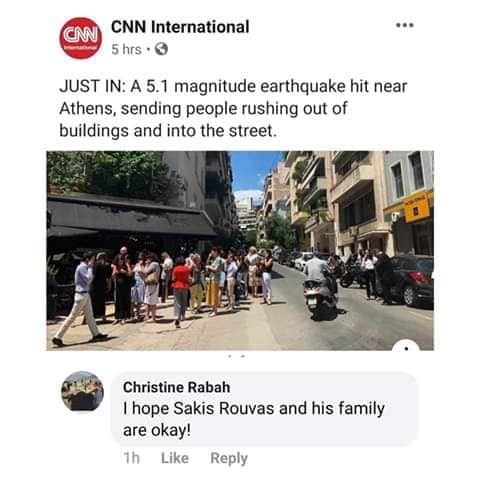
Task: Click the comment bubble background
Action: (264, 409)
